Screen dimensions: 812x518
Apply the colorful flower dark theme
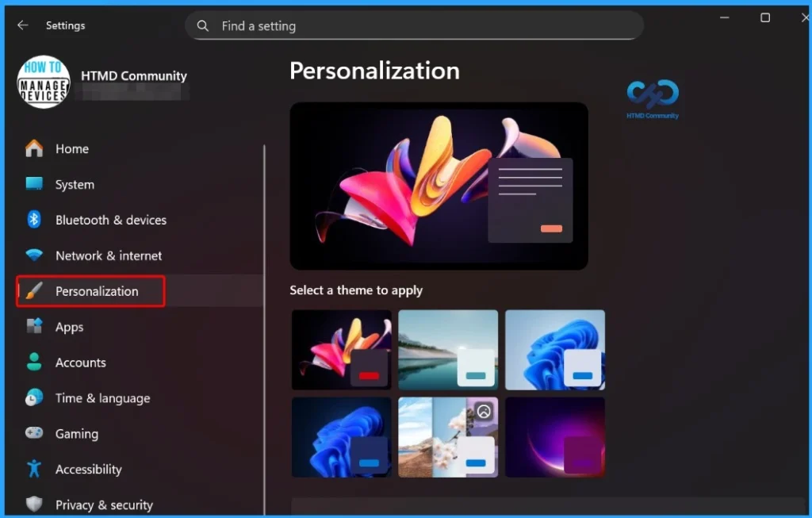click(342, 350)
